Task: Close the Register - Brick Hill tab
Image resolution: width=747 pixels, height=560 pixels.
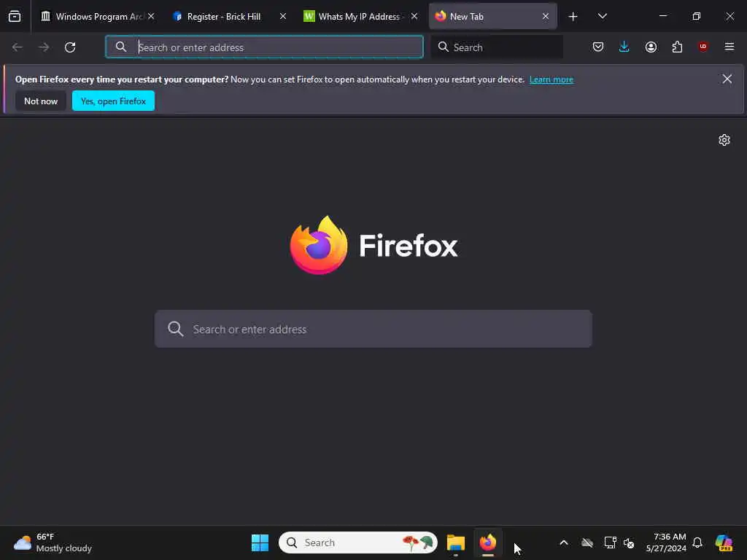Action: point(283,17)
